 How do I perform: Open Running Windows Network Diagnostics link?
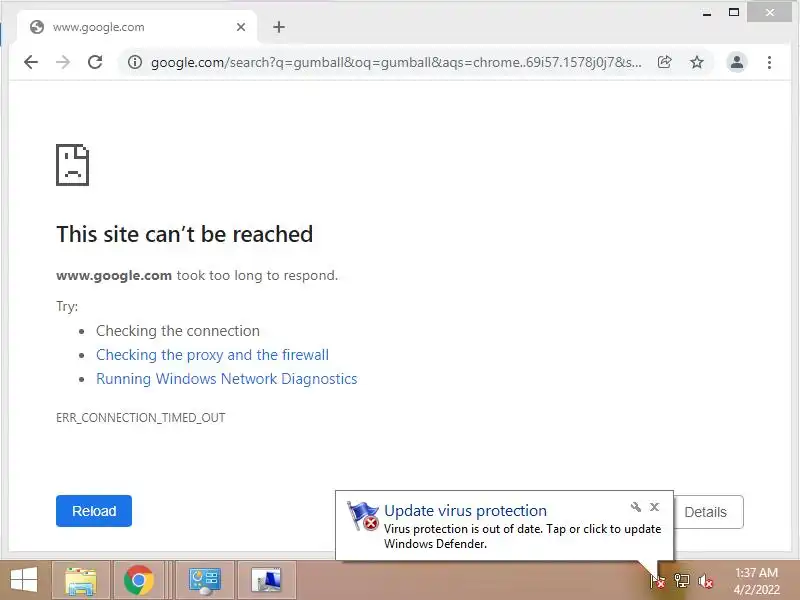click(x=227, y=379)
